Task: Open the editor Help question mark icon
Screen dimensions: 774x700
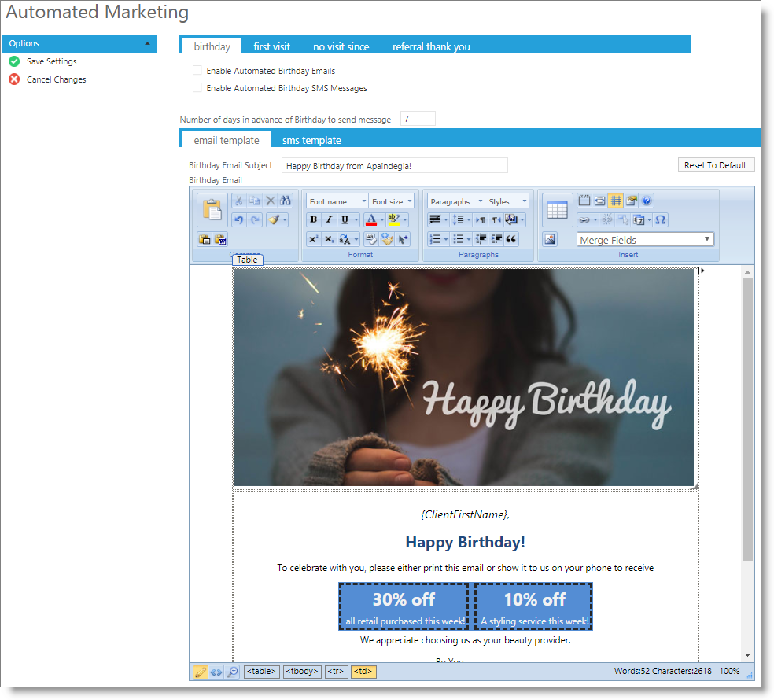Action: tap(647, 201)
